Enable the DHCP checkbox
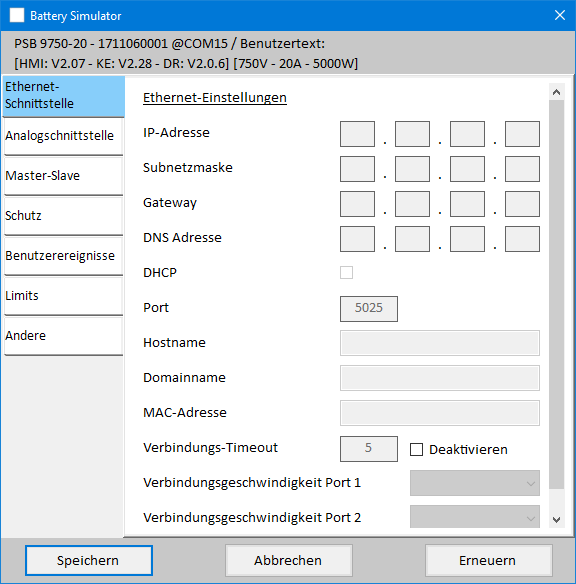This screenshot has height=584, width=576. (346, 272)
